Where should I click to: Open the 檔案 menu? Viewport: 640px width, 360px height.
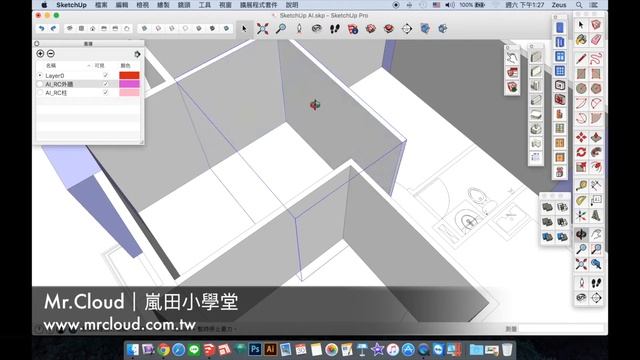[x=101, y=5]
